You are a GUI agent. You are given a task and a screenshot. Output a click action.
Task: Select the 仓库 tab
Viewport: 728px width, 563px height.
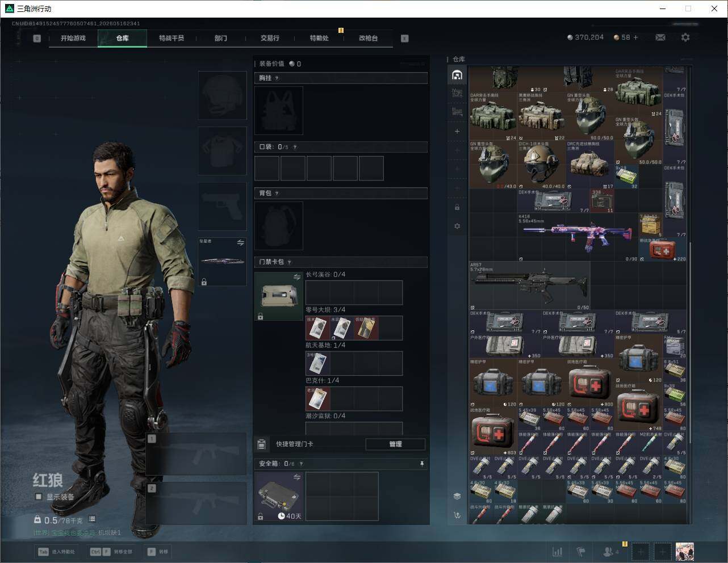pyautogui.click(x=123, y=38)
